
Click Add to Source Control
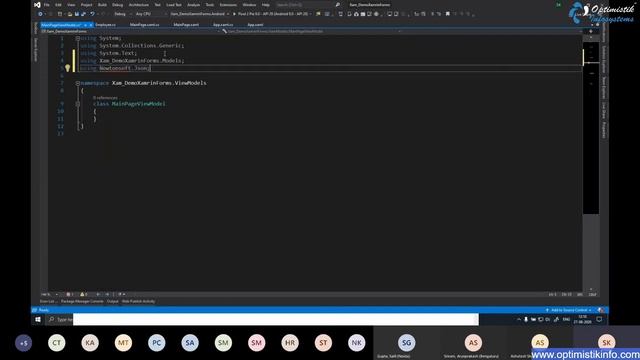569,310
